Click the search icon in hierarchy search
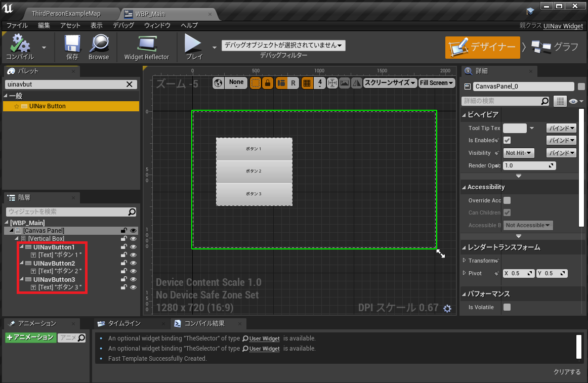Screen dimensions: 588x383 [132, 211]
